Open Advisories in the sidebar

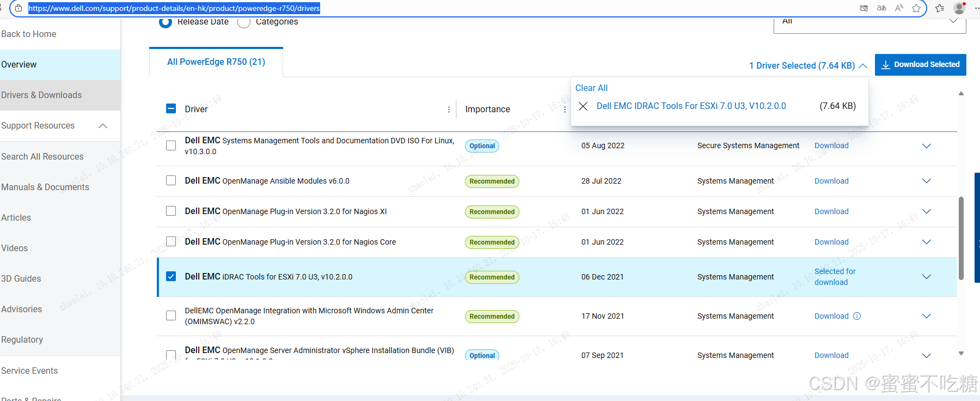point(21,309)
